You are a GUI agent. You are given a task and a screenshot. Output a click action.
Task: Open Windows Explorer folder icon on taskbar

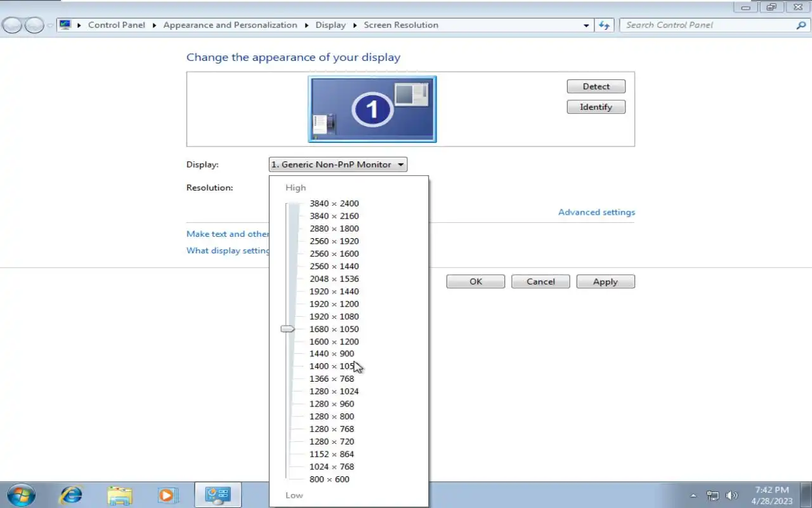pyautogui.click(x=119, y=495)
